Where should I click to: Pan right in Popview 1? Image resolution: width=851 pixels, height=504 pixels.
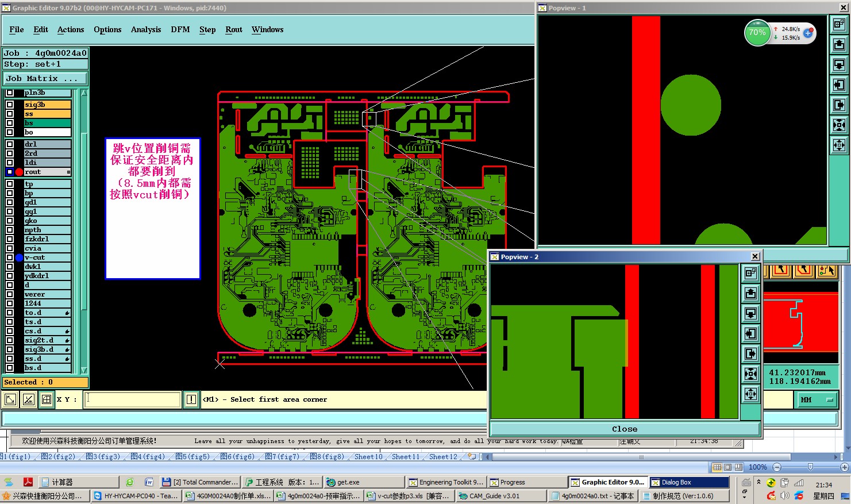839,105
